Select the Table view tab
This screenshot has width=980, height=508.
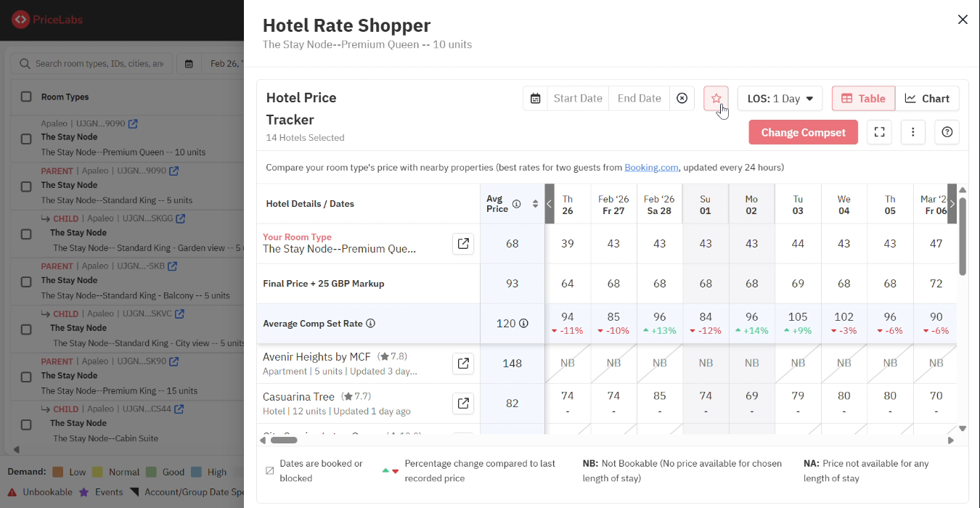863,99
